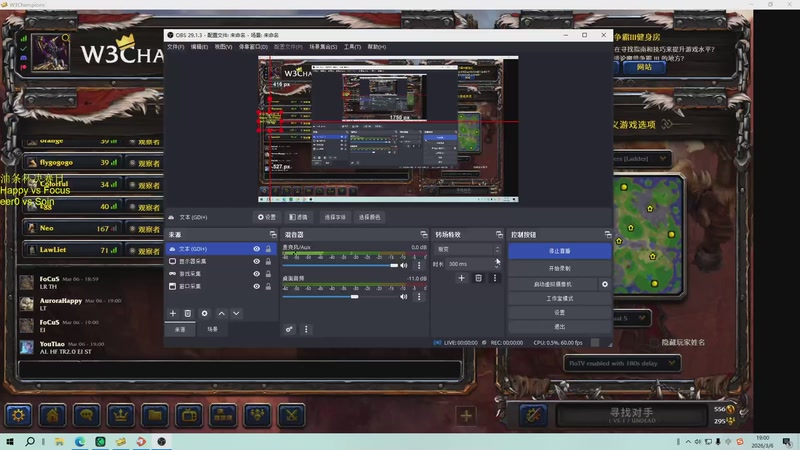Lock the display capture source
Screen dimensions: 800x450
coord(268,261)
